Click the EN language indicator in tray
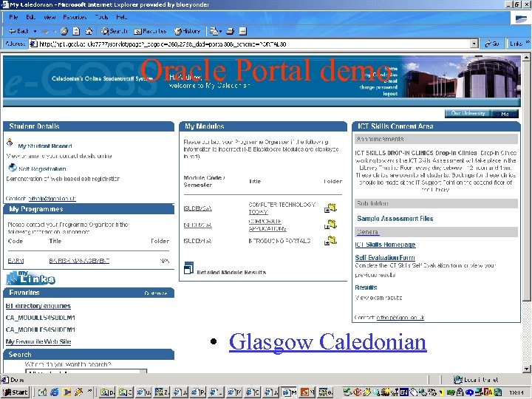 (x=403, y=392)
